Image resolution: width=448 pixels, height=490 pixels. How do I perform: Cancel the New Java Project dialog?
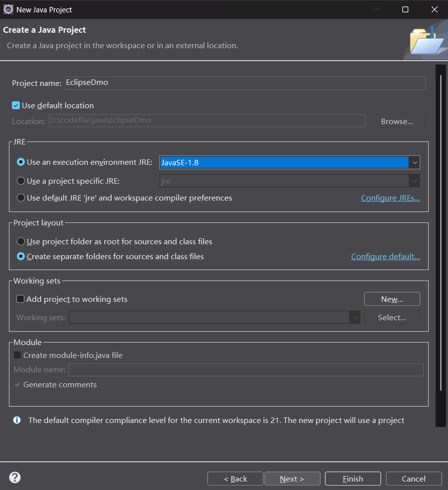click(x=414, y=479)
